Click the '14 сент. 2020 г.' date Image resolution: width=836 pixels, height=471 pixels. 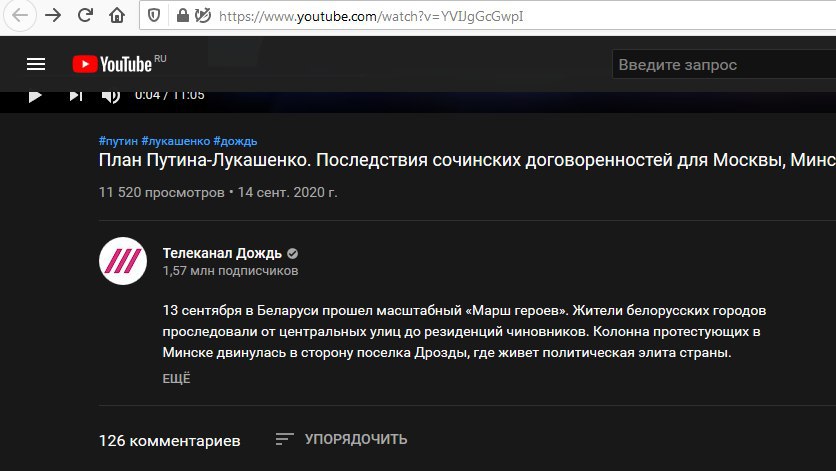287,192
